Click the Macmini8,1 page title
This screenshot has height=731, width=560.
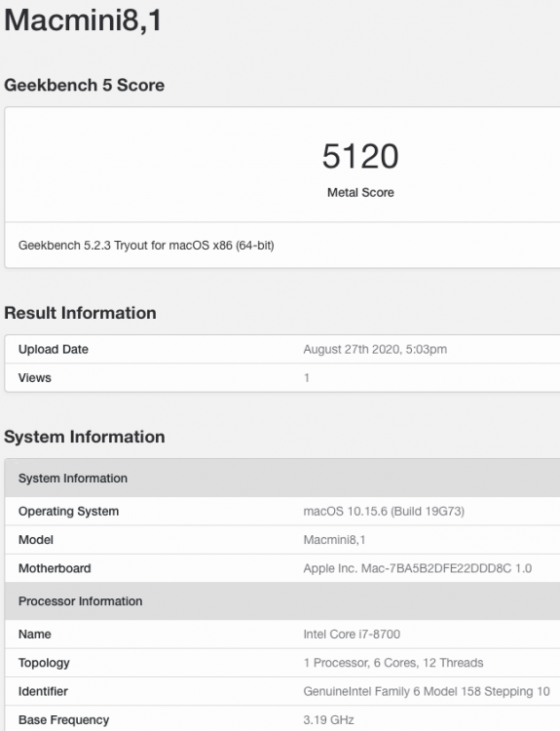click(x=83, y=20)
